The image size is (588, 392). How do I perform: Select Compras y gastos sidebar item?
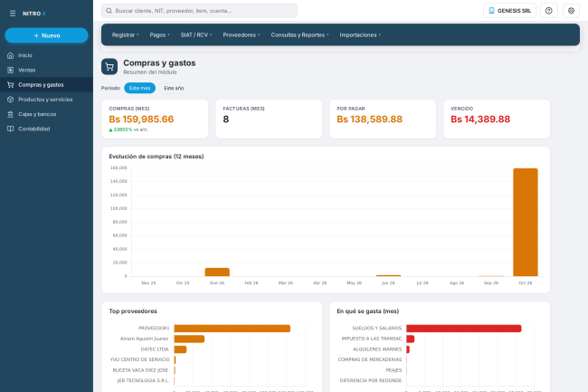click(x=46, y=85)
